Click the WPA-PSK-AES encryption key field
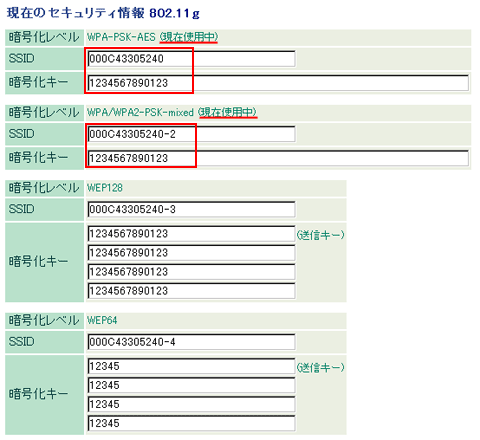The width and height of the screenshot is (480, 440). pyautogui.click(x=278, y=83)
